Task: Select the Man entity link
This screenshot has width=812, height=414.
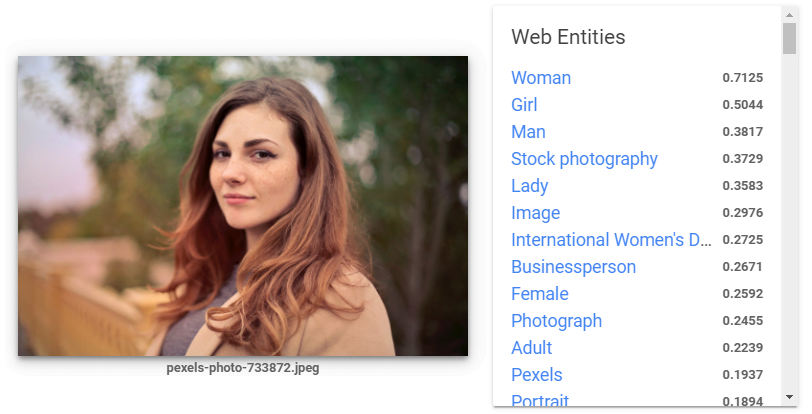Action: pyautogui.click(x=528, y=132)
